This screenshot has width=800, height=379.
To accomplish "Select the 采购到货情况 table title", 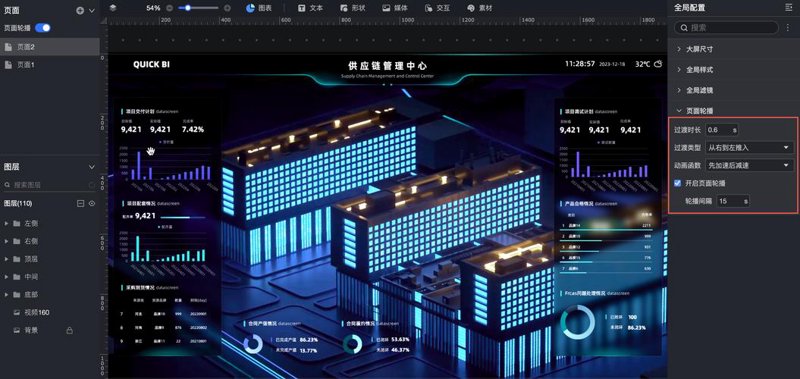I will point(140,288).
